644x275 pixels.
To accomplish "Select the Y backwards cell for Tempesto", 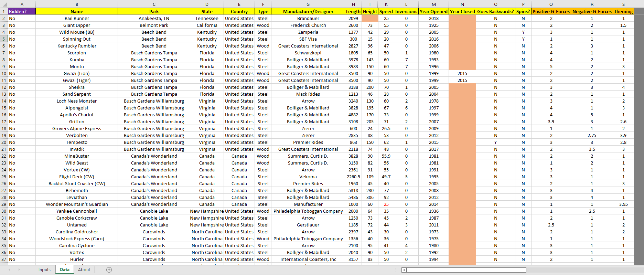I will 495,142.
